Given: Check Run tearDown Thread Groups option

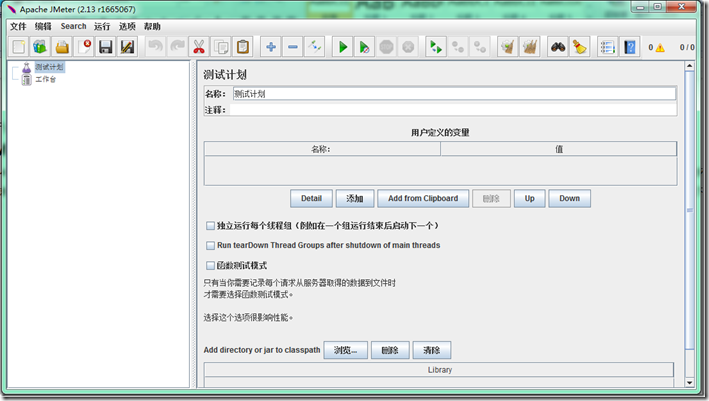Looking at the screenshot, I should point(210,245).
